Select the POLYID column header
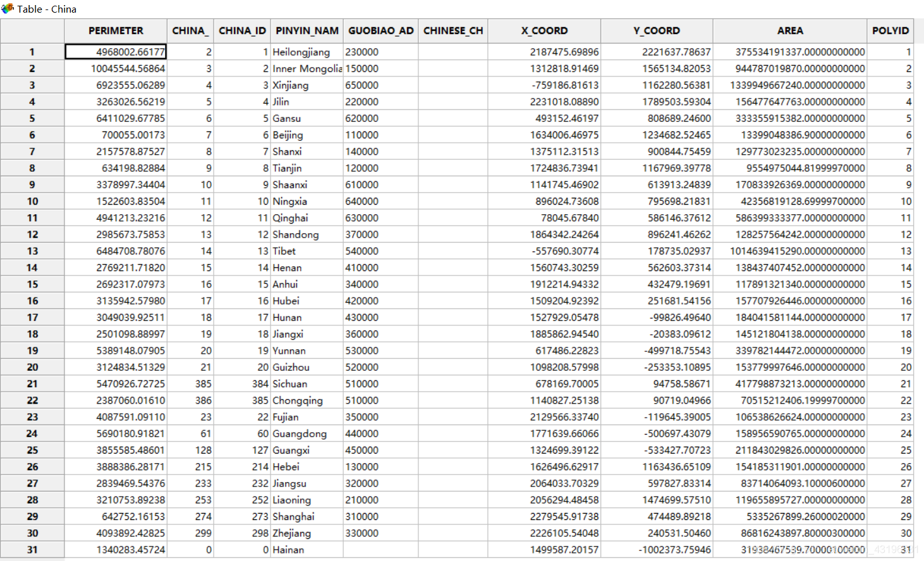Viewport: 924px width, 561px height. tap(891, 30)
